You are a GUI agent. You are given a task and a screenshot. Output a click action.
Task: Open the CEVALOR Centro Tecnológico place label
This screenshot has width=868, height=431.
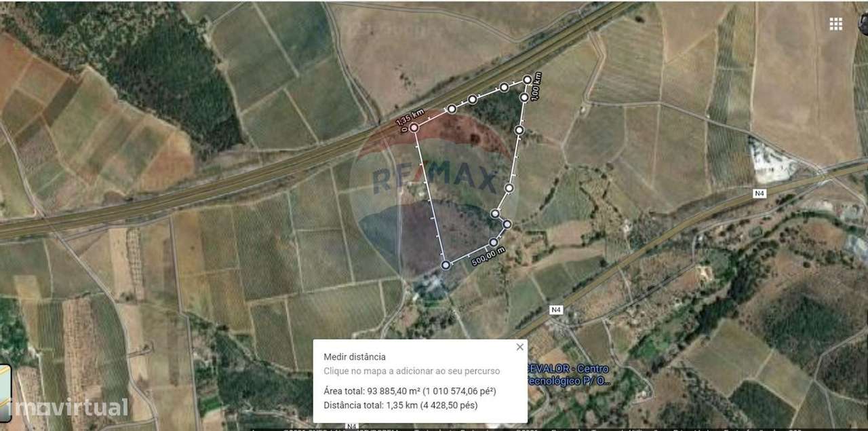575,375
